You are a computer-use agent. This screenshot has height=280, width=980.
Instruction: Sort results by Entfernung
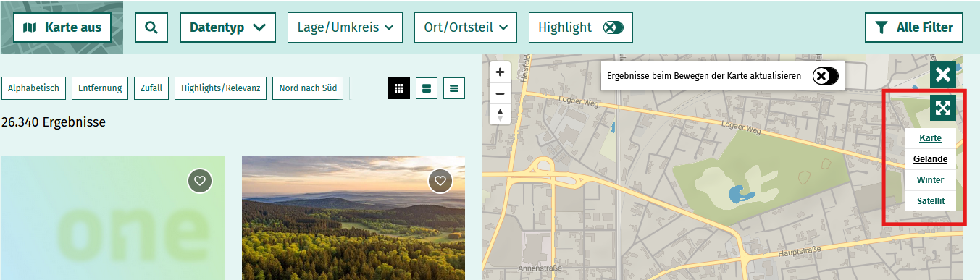[x=100, y=88]
